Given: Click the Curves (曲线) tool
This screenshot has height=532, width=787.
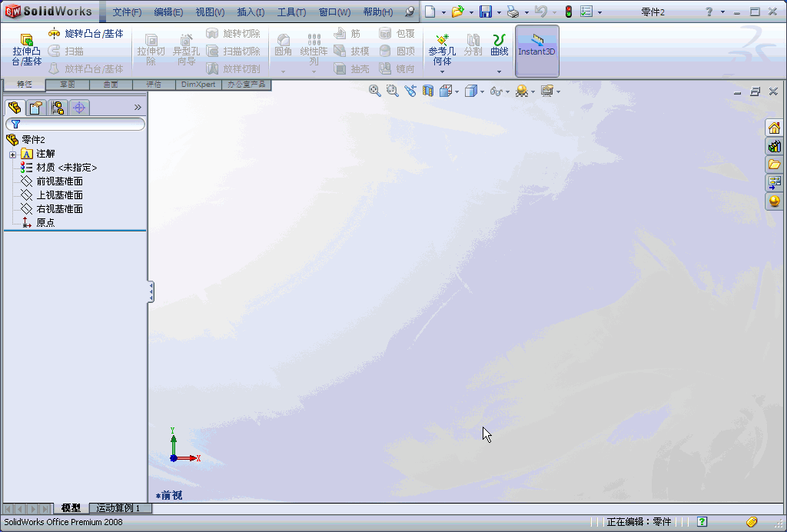Looking at the screenshot, I should point(499,45).
